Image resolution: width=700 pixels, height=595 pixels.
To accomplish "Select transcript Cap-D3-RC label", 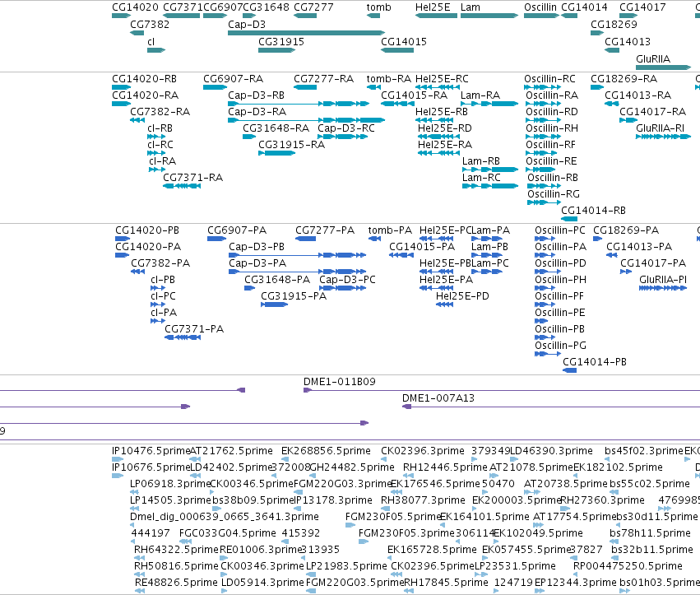I will [346, 128].
